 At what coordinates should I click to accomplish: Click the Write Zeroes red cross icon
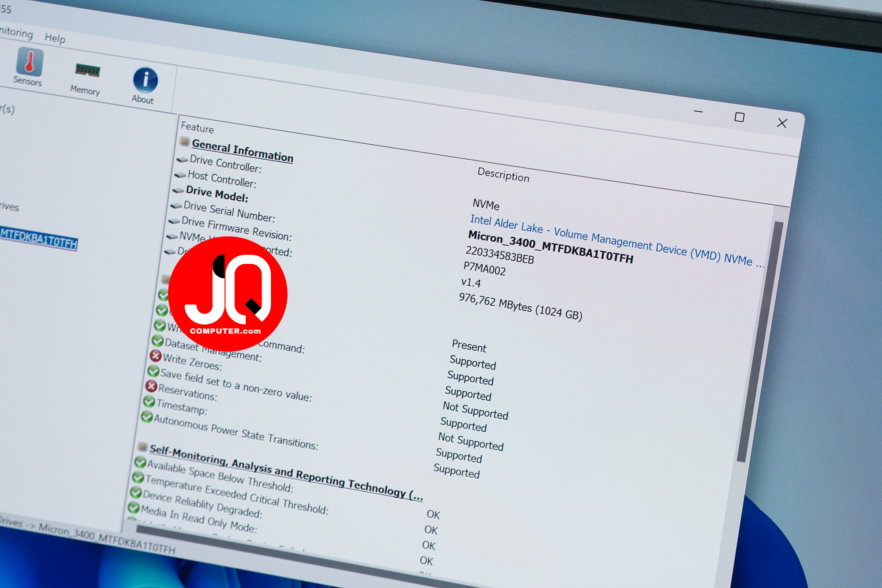(155, 356)
